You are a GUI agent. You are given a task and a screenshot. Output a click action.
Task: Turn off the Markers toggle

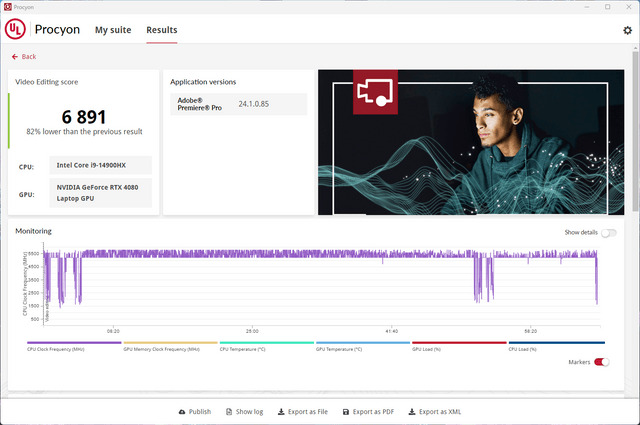(x=601, y=362)
